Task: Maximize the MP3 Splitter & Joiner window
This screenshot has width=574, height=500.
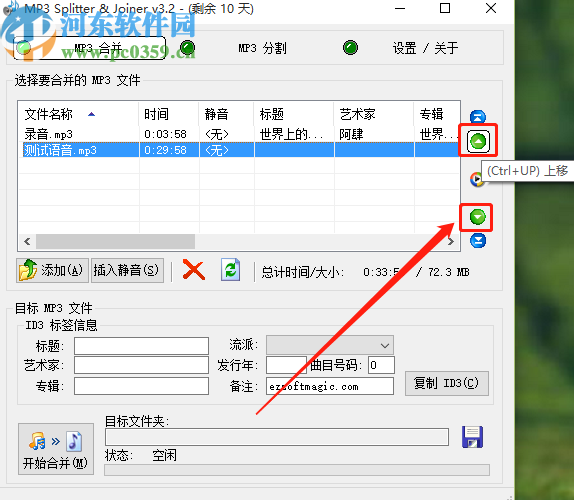Action: tap(445, 8)
